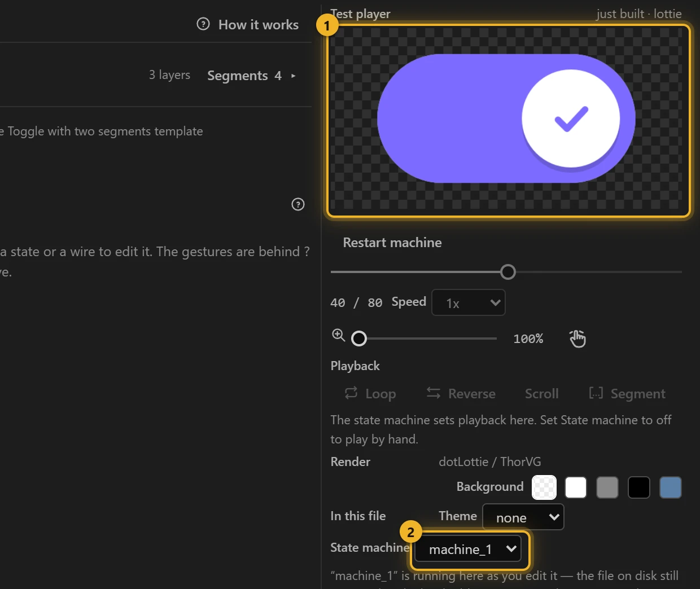Toggle Loop playback
Screen dimensions: 700x589
(x=370, y=394)
